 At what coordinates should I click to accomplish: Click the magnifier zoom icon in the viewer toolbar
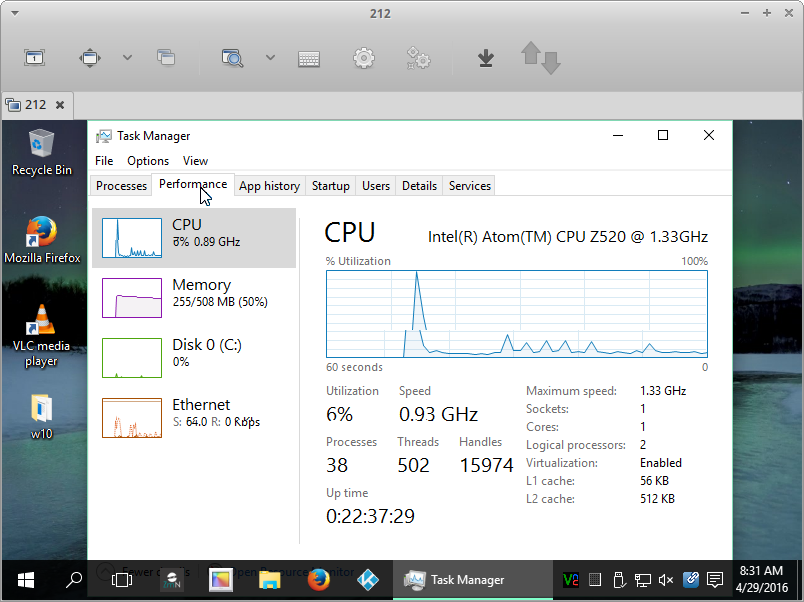coord(232,58)
